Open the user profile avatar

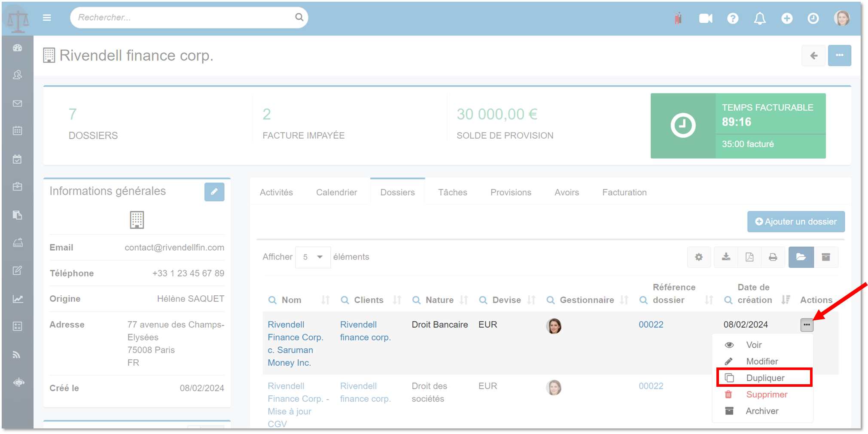coord(842,18)
